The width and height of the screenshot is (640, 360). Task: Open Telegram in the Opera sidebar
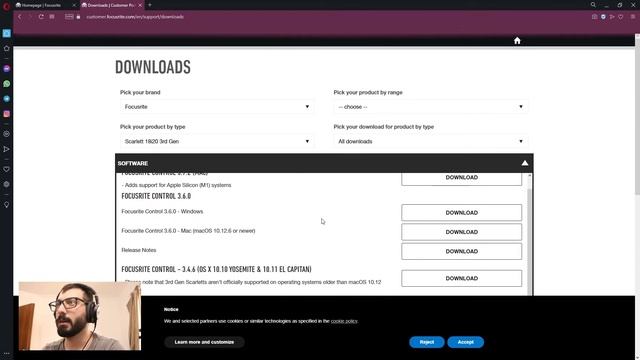pos(7,99)
